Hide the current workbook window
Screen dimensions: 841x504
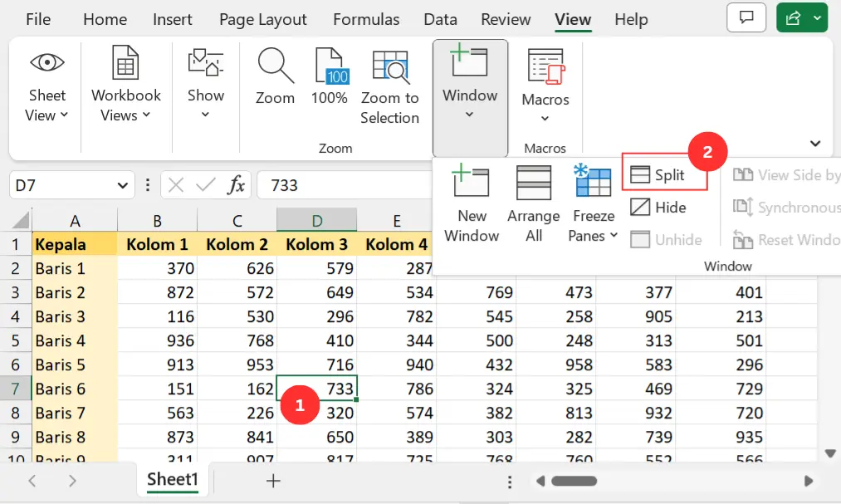[658, 208]
